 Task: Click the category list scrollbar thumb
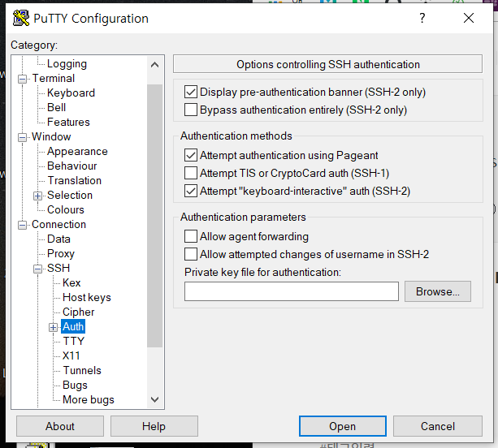[154, 216]
